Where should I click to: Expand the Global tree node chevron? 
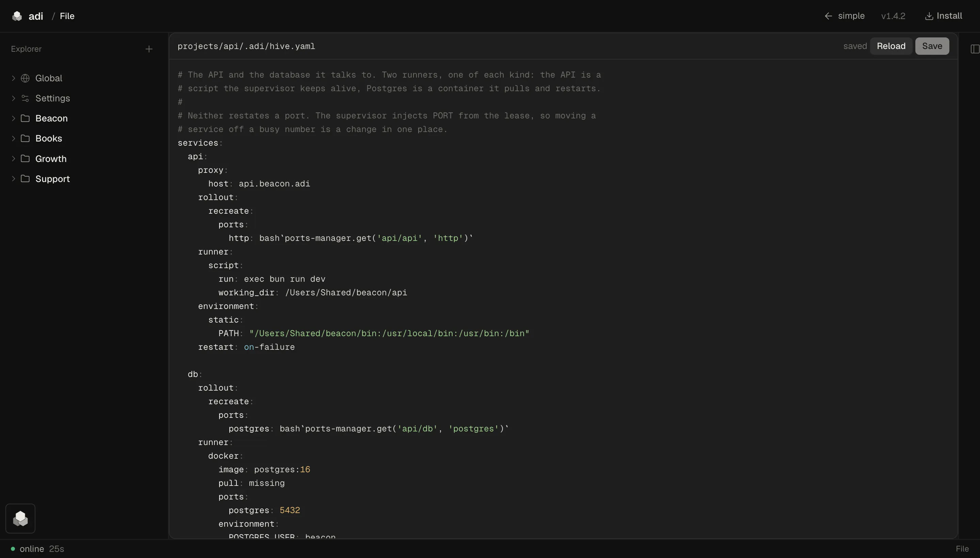(13, 78)
